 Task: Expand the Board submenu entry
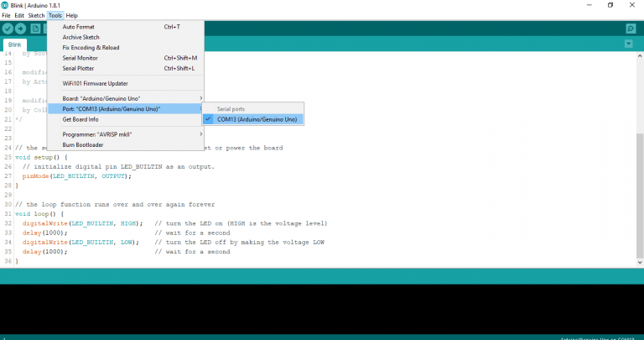(126, 98)
